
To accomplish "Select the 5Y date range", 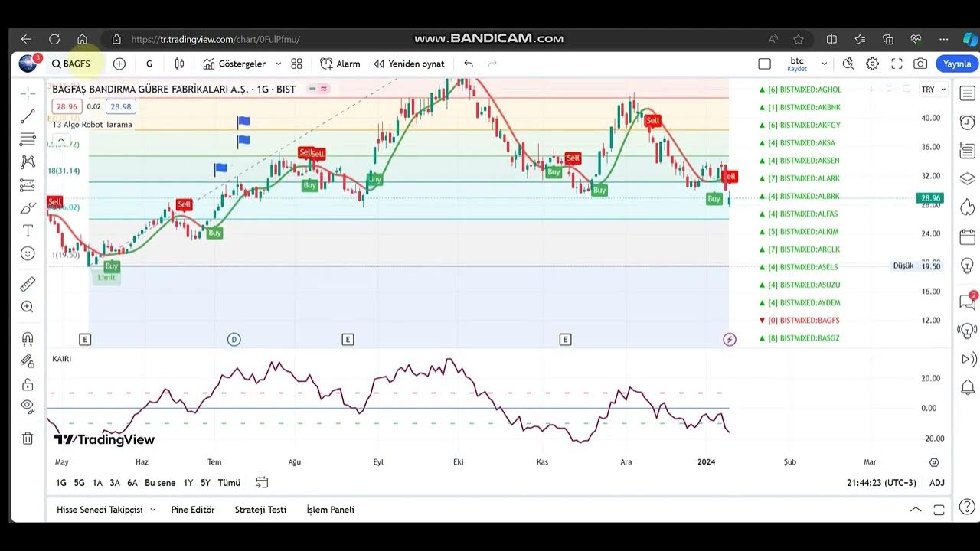I will 205,483.
